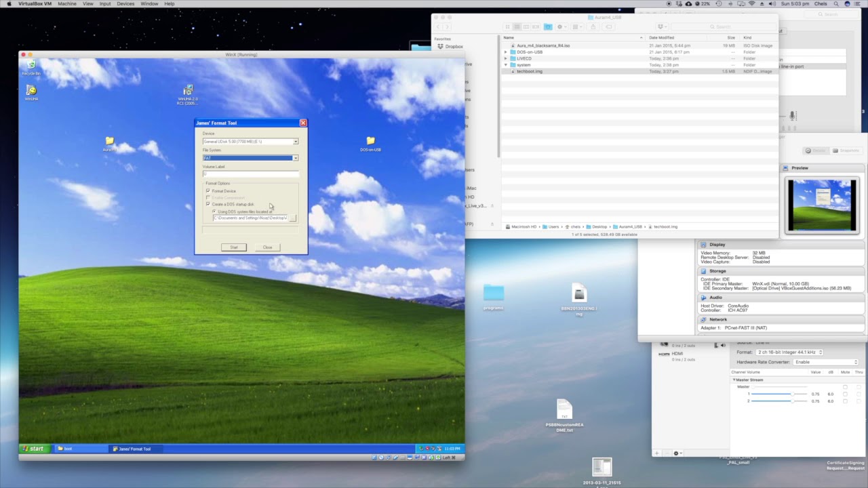Open the Recycle Bin desktop icon
The width and height of the screenshot is (868, 488).
[x=31, y=67]
